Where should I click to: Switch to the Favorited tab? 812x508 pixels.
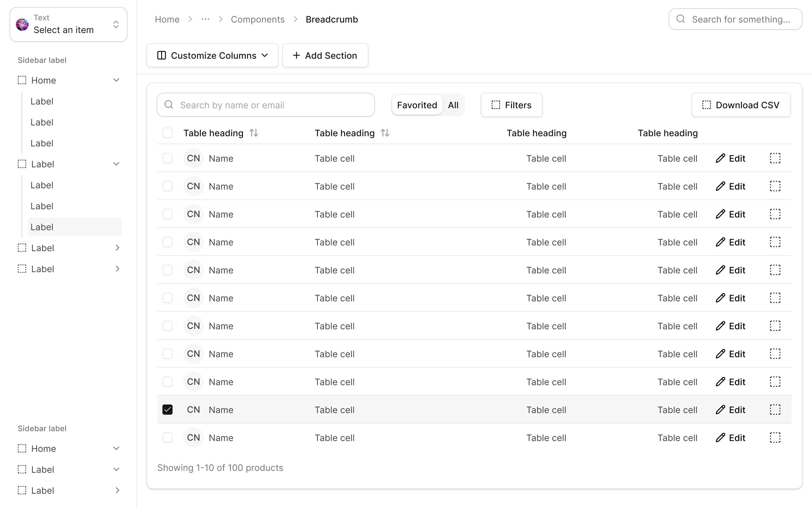point(417,105)
